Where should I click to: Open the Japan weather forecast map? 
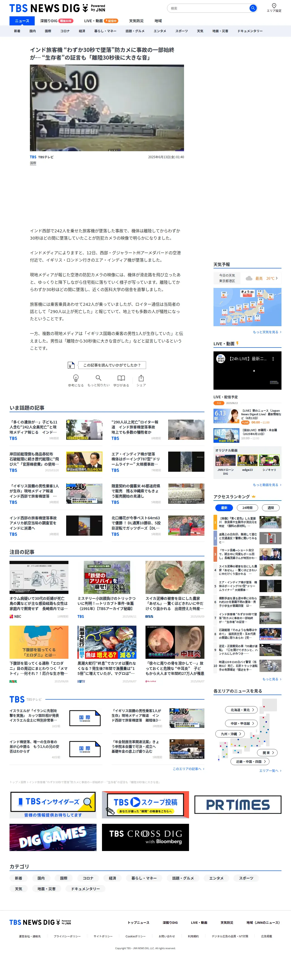click(247, 307)
